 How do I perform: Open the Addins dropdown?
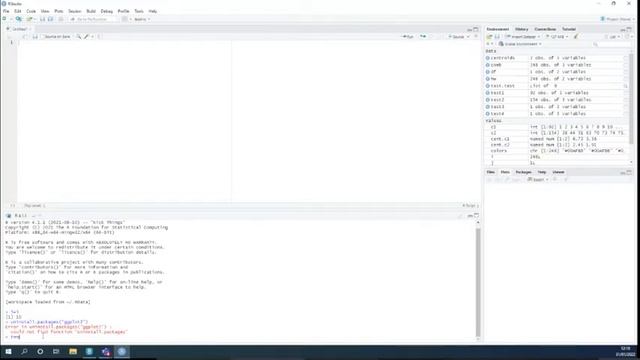point(142,19)
